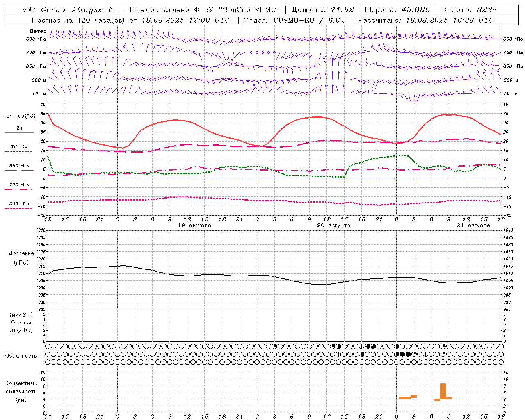
Task: Click the 21 августа date label
Action: point(473,226)
